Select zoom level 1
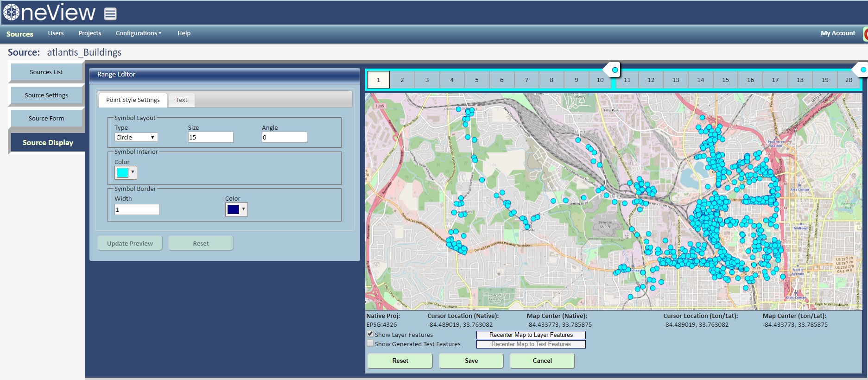 [x=379, y=80]
